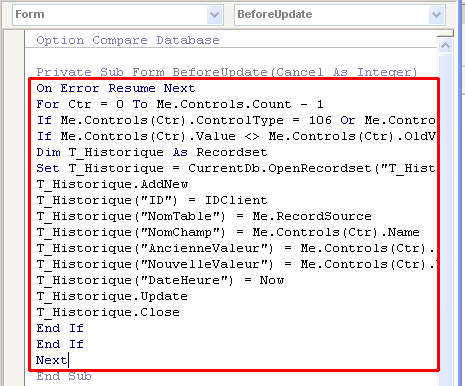Viewport: 465px width, 386px height.
Task: Click the line containing 'ControlType = 106 Or'
Action: [236, 120]
